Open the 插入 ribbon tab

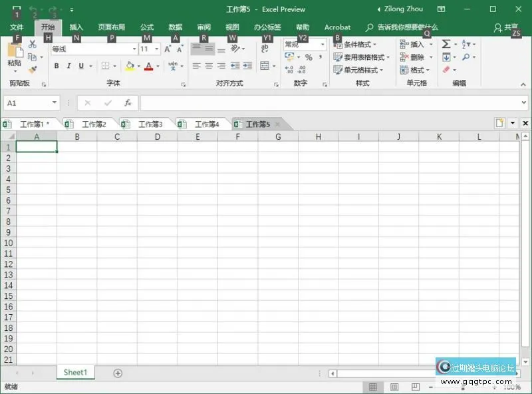tap(76, 27)
